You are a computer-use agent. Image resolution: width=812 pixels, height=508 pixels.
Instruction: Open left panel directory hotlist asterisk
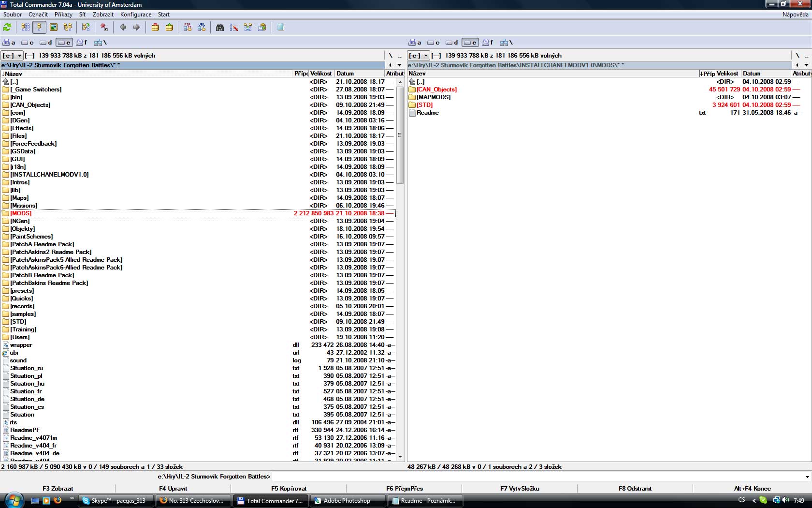coord(391,65)
